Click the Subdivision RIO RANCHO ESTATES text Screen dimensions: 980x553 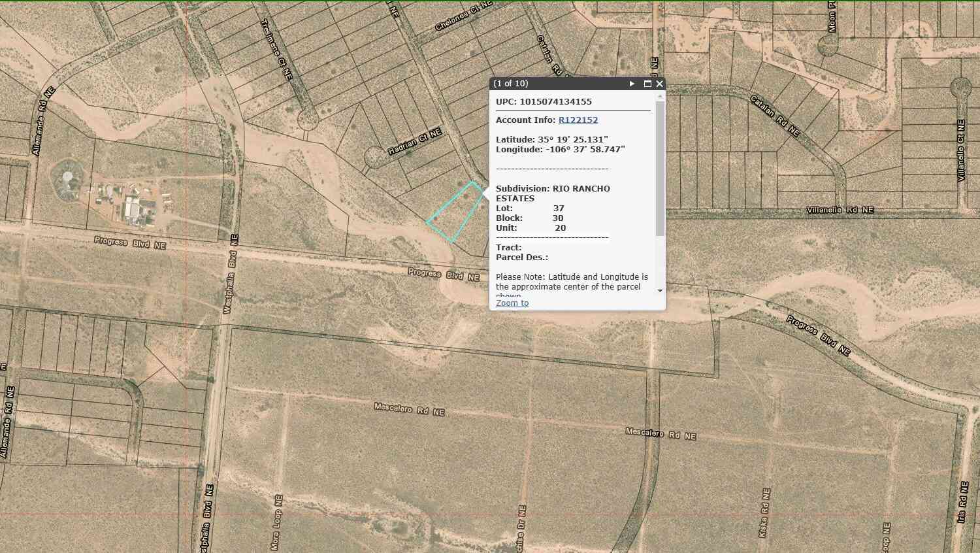point(553,193)
